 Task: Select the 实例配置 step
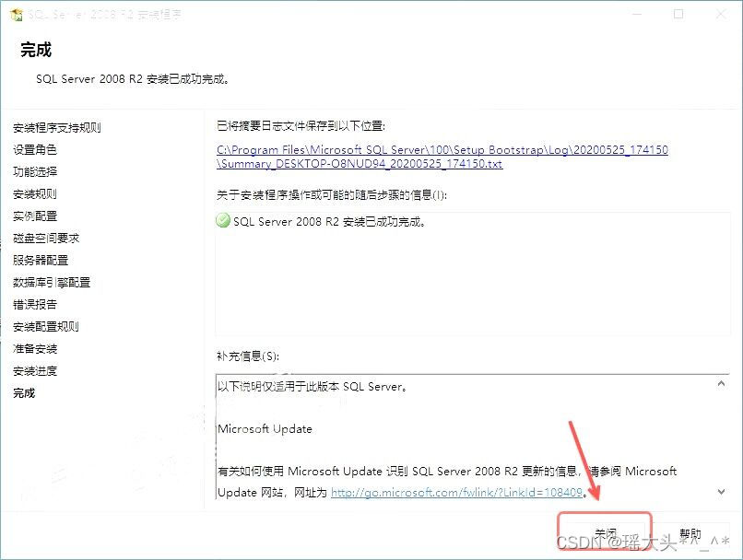coord(35,216)
